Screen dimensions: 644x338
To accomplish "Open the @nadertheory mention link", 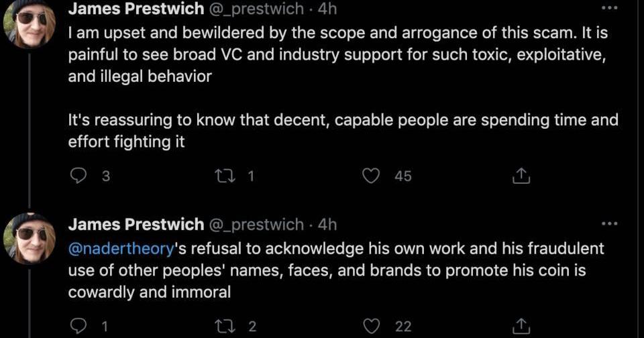I will click(x=121, y=249).
